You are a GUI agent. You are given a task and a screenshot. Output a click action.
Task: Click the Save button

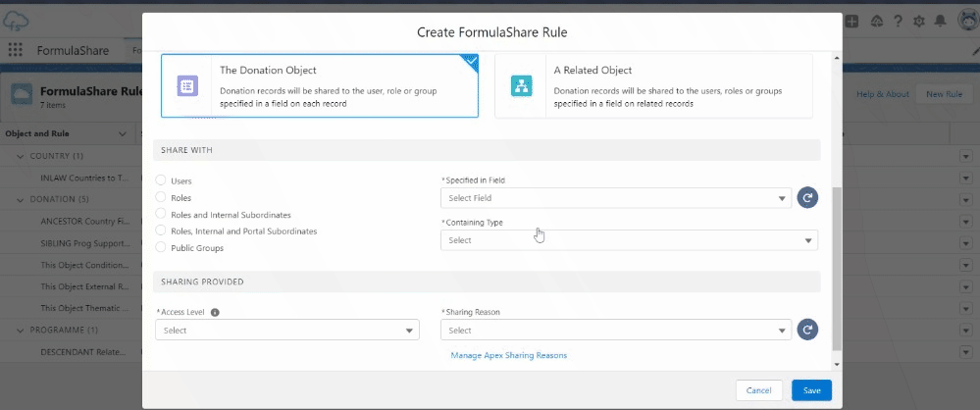[x=811, y=390]
